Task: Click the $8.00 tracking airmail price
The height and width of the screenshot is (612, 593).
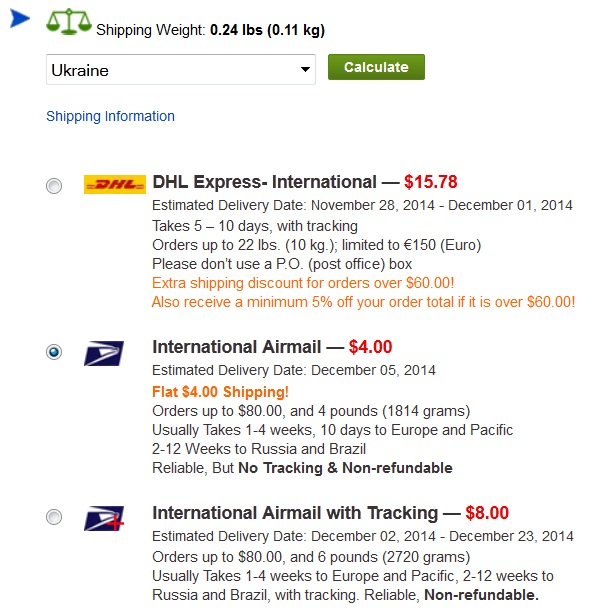Action: (x=487, y=513)
